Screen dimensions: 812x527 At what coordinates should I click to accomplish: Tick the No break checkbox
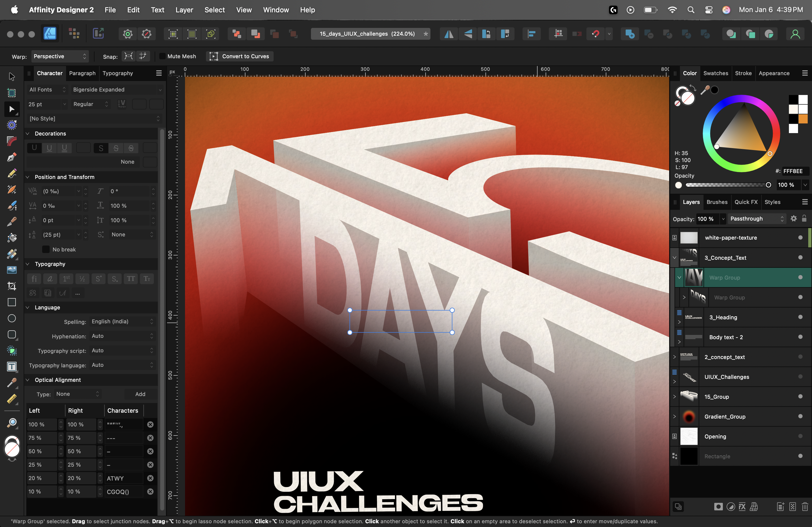tap(46, 249)
